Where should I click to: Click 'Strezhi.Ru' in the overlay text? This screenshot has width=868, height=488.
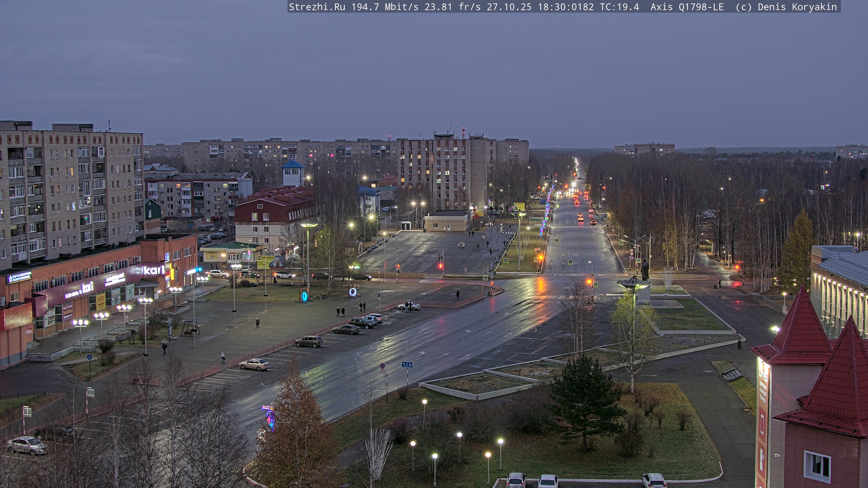[317, 7]
